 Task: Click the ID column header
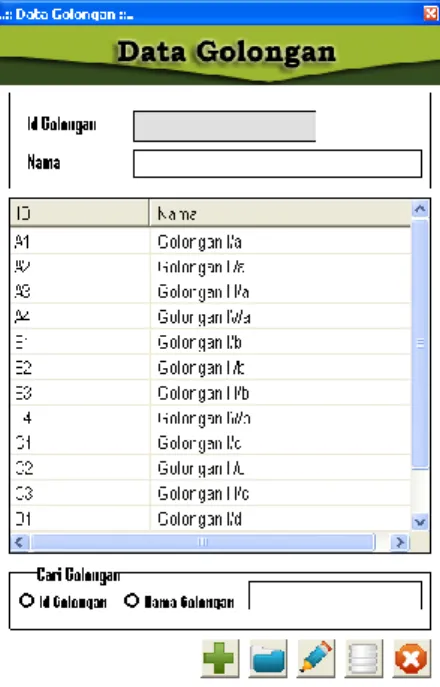tap(79, 213)
